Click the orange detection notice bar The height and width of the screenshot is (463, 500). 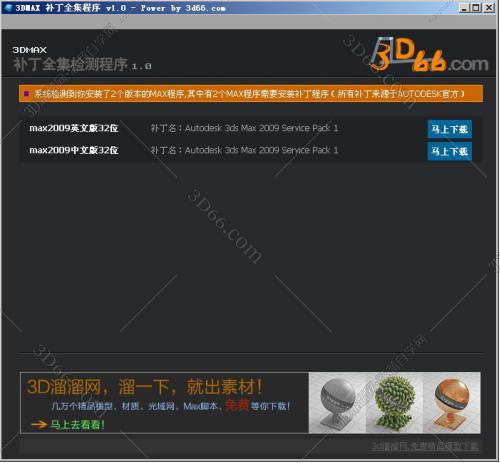click(x=251, y=94)
